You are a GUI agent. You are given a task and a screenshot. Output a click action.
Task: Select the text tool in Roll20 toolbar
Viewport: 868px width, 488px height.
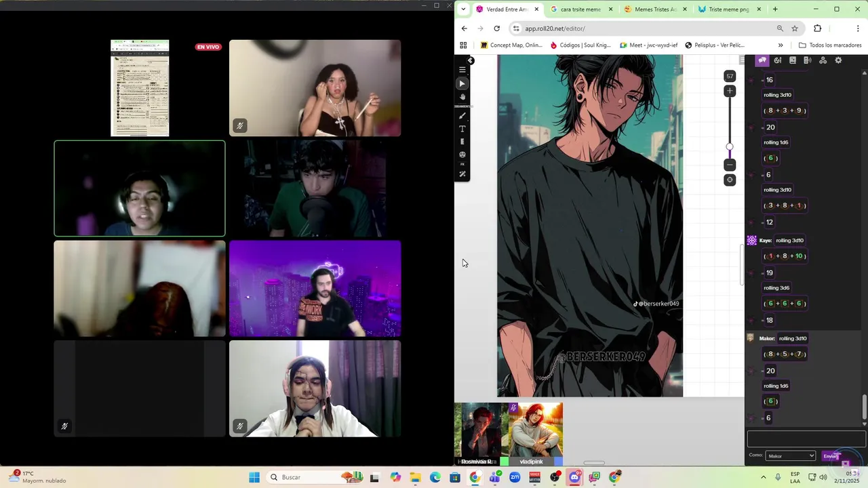coord(462,129)
